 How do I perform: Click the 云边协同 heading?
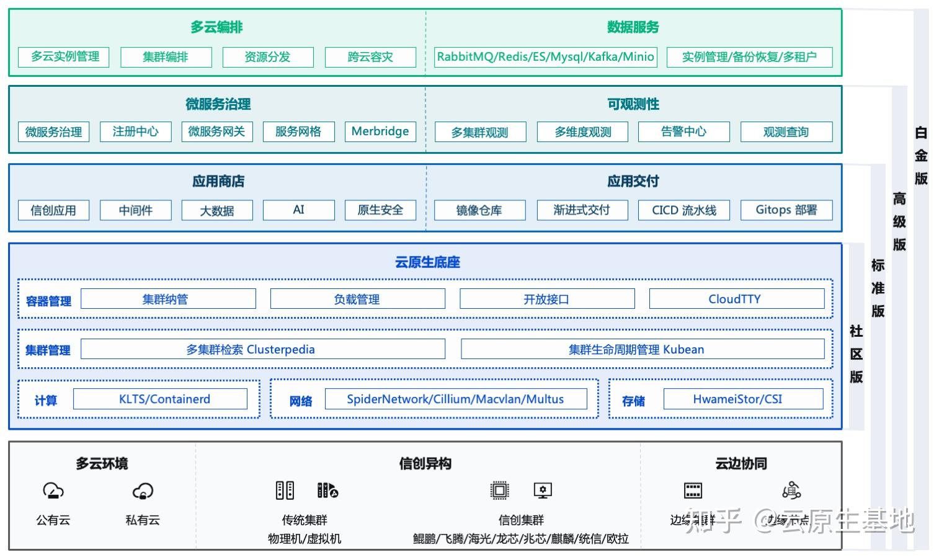(741, 463)
